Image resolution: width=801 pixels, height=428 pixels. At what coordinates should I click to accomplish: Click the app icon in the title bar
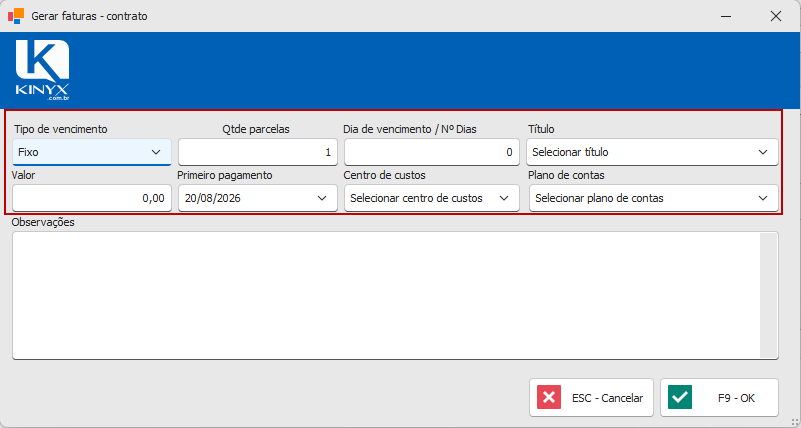tap(16, 16)
